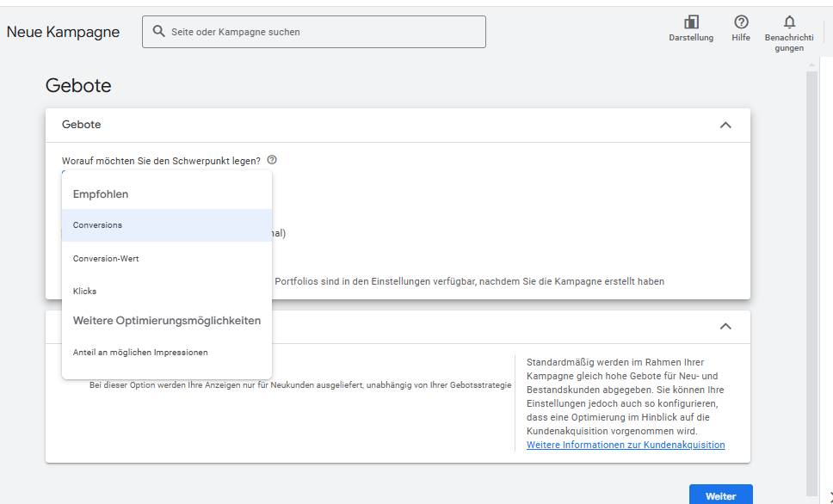Image resolution: width=833 pixels, height=504 pixels.
Task: Click the magnifier icon in search bar
Action: 158,31
